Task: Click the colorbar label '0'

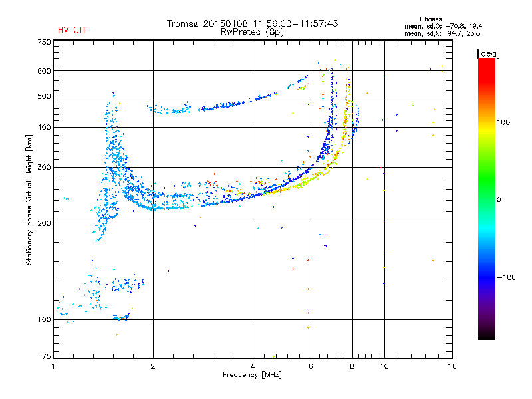Action: click(499, 200)
